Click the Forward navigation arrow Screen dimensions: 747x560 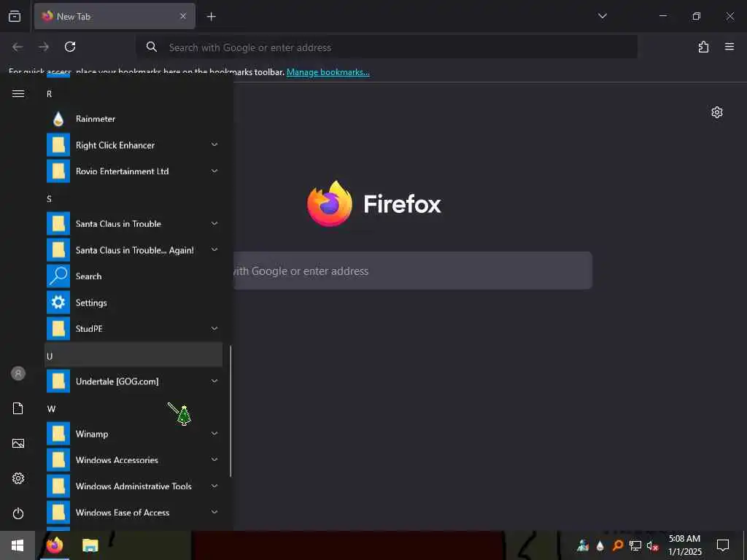(x=44, y=47)
